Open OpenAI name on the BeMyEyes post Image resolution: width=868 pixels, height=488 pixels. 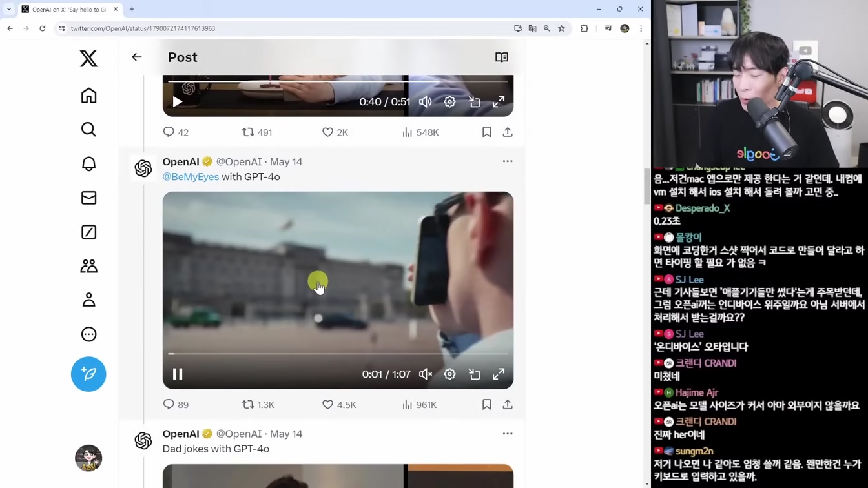tap(181, 162)
